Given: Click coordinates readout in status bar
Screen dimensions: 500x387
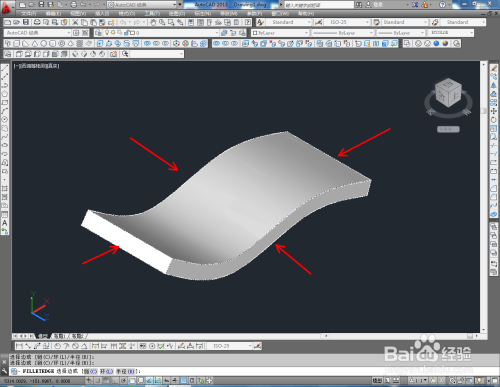Looking at the screenshot, I should point(37,380).
